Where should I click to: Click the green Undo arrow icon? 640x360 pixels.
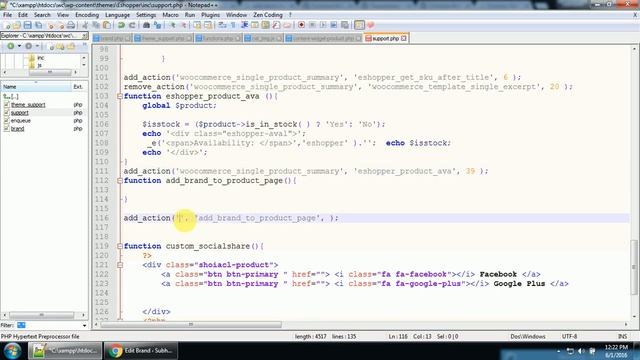pyautogui.click(x=121, y=25)
